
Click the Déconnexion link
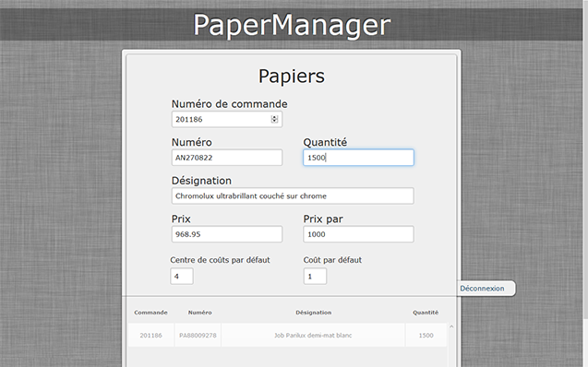click(482, 289)
